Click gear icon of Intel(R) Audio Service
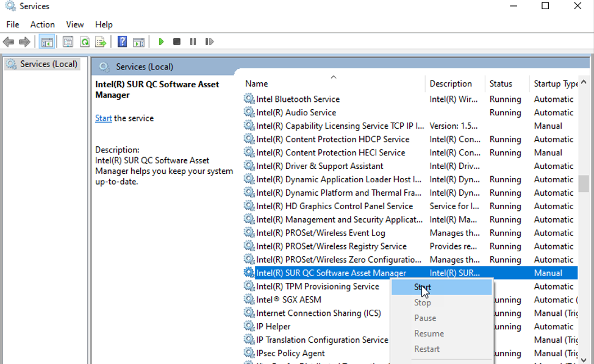The width and height of the screenshot is (594, 364). point(249,112)
